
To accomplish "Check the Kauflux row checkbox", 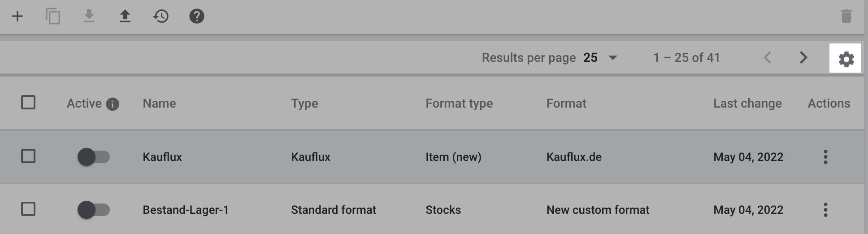I will [x=28, y=156].
